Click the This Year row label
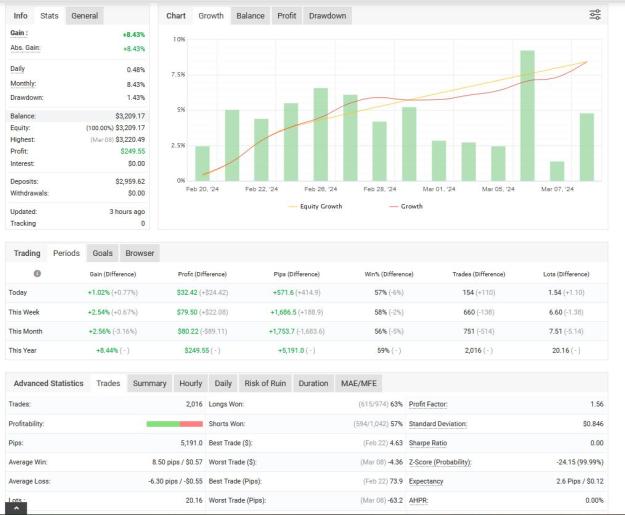This screenshot has width=625, height=515. coord(22,350)
